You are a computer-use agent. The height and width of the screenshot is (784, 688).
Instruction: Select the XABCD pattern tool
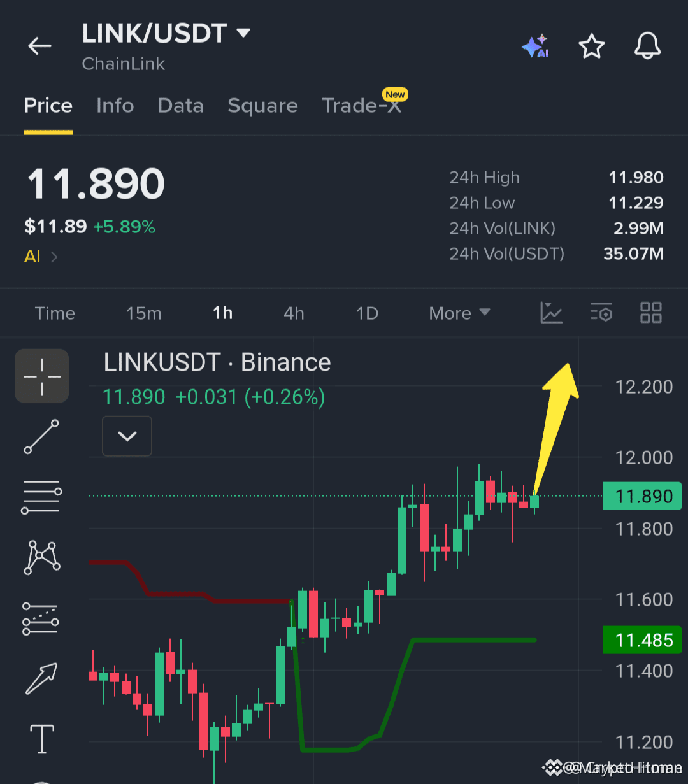(x=42, y=558)
